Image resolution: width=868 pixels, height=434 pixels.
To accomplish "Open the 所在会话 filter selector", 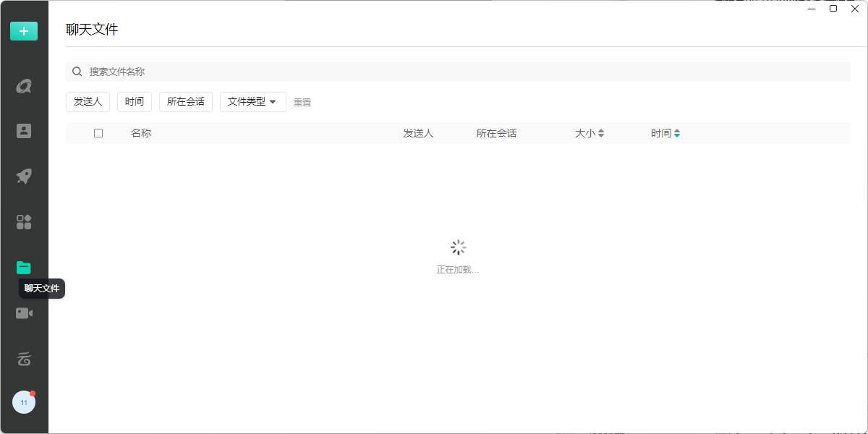I will click(x=185, y=102).
